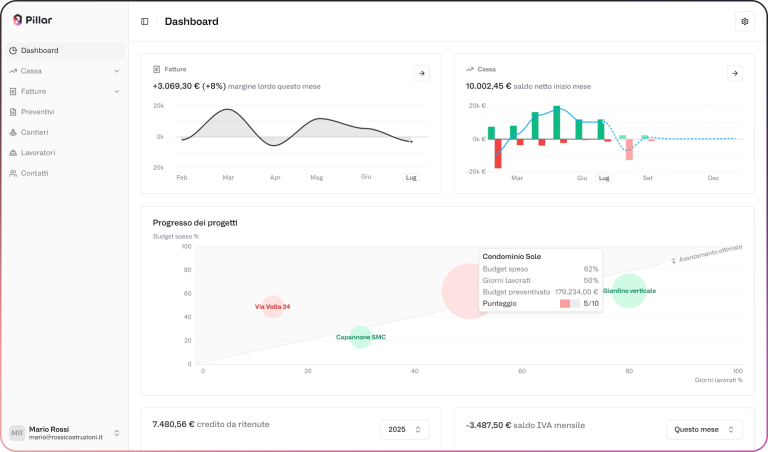Open Lavoratori in the sidebar
The width and height of the screenshot is (768, 452).
click(66, 153)
